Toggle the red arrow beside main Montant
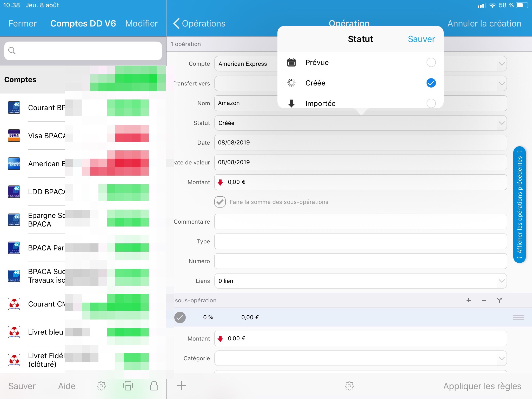The width and height of the screenshot is (532, 399). [221, 182]
